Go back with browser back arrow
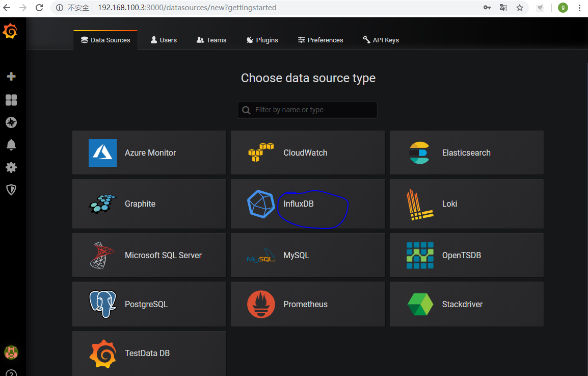Screen dimensions: 588x376 (7, 8)
